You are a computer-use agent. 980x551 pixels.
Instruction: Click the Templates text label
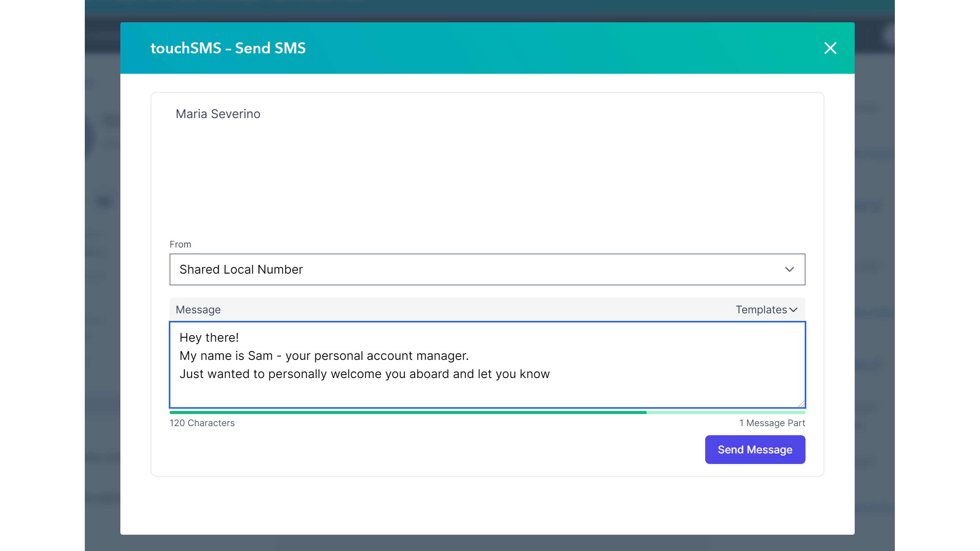761,310
